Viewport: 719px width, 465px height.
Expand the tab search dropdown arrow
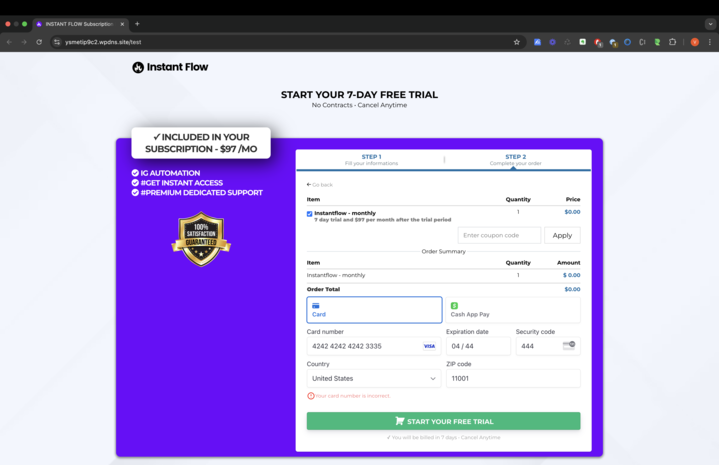(710, 24)
